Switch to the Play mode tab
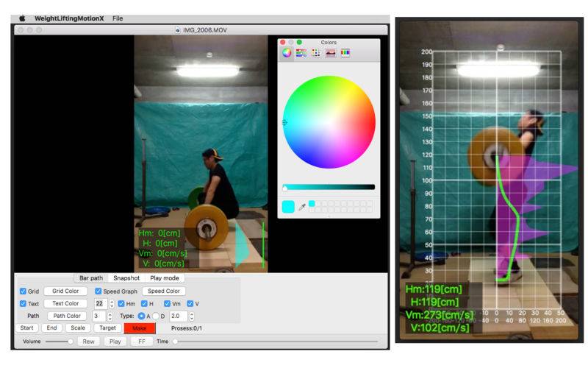This screenshot has width=588, height=368. [x=164, y=278]
